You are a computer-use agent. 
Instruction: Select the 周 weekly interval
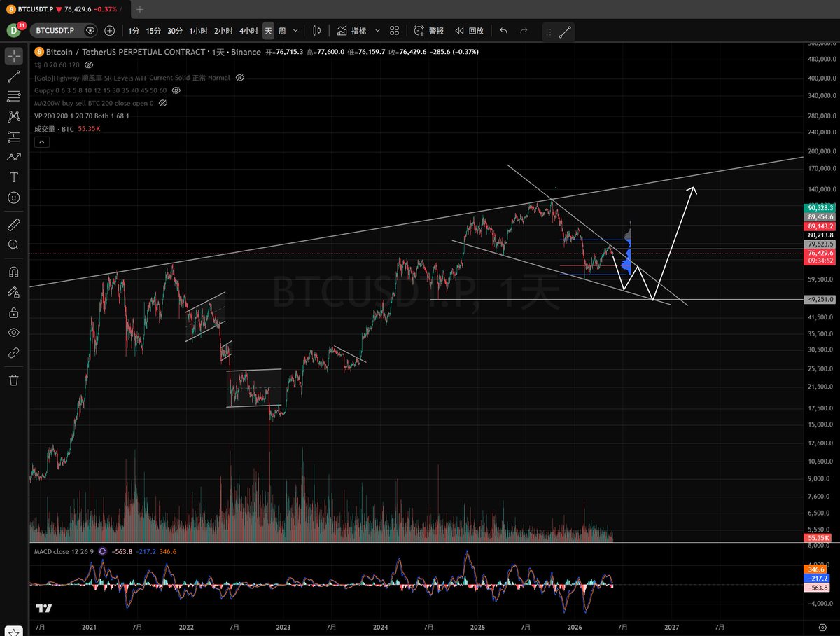[x=282, y=31]
